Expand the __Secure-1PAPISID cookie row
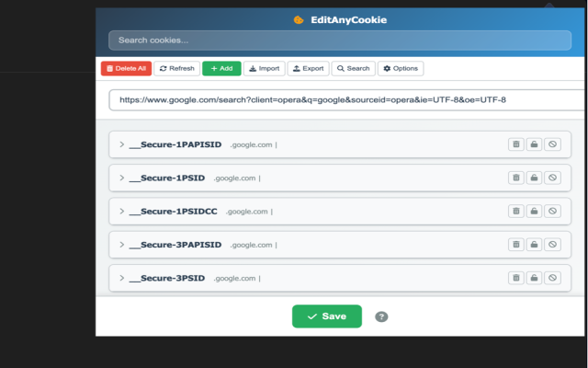Viewport: 588px width, 368px height. tap(121, 144)
